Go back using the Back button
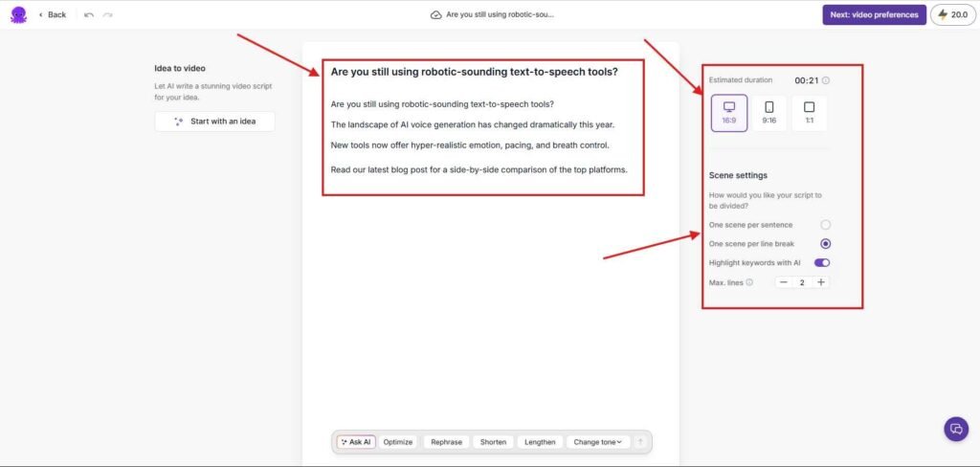The width and height of the screenshot is (980, 467). coord(53,14)
